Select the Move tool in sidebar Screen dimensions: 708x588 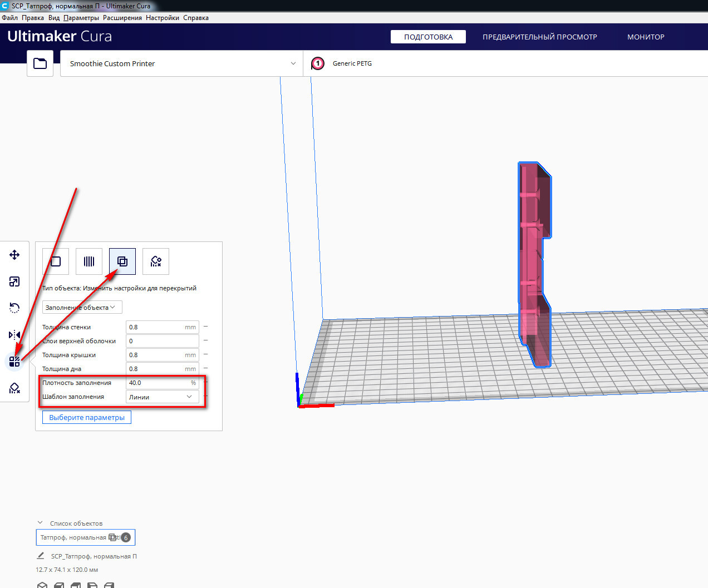(x=14, y=255)
